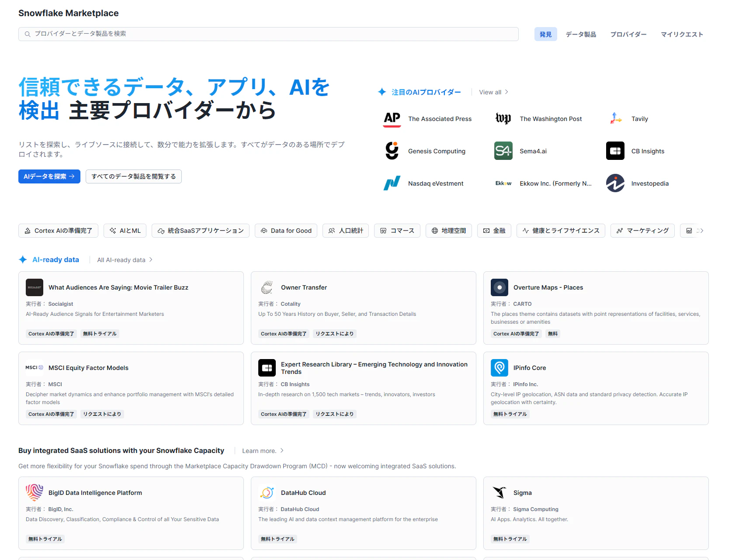Image resolution: width=732 pixels, height=560 pixels.
Task: Click the DataHub Cloud logo
Action: tap(267, 493)
